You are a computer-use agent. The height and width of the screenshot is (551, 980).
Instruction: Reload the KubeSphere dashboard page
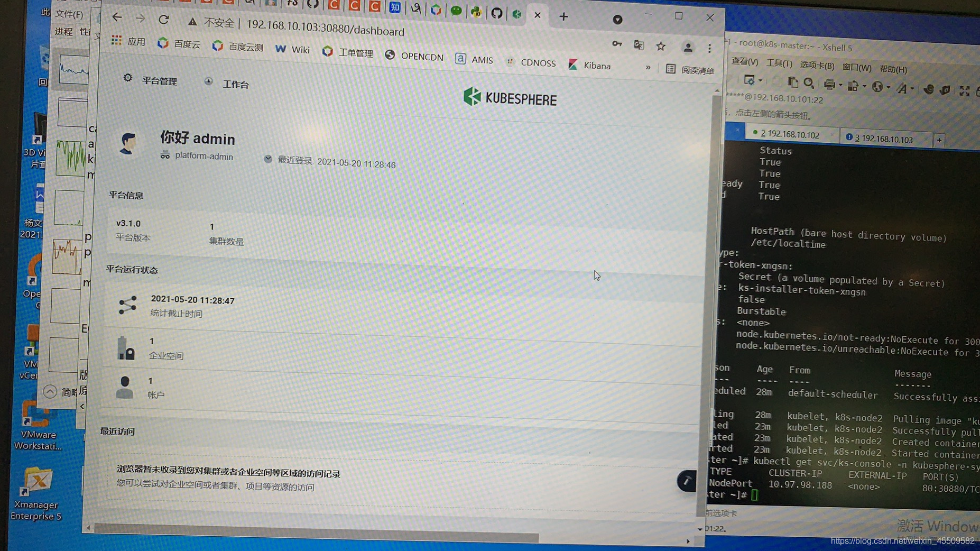[164, 20]
